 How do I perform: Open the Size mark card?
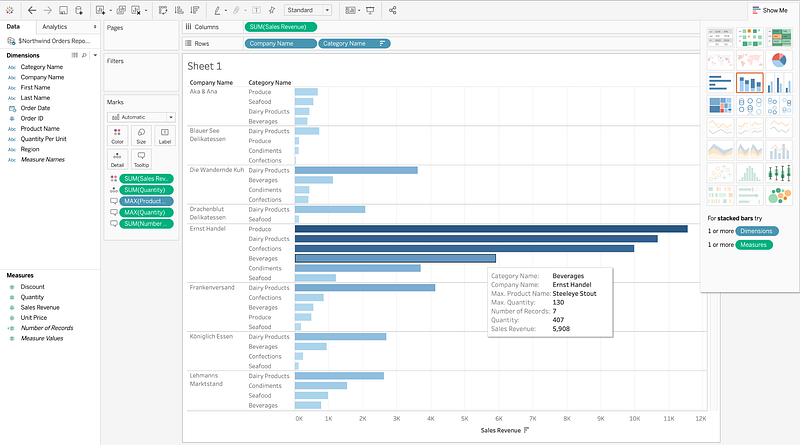pyautogui.click(x=141, y=136)
